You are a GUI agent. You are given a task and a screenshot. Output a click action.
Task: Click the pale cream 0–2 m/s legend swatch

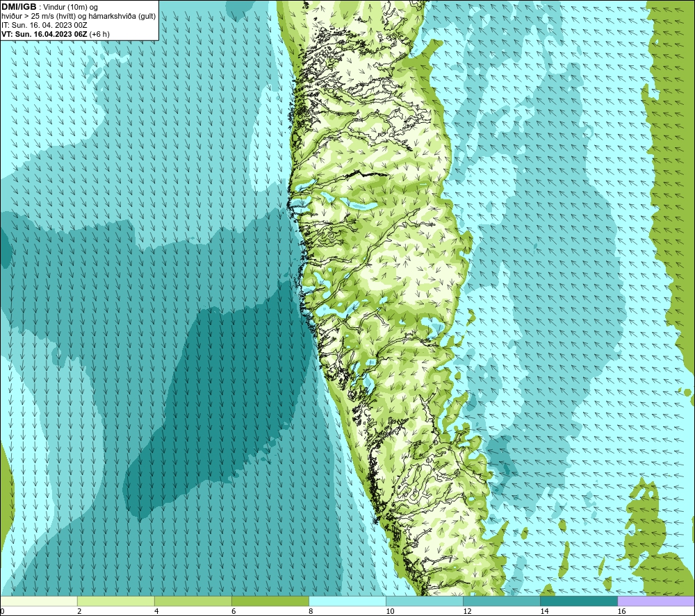(x=39, y=601)
